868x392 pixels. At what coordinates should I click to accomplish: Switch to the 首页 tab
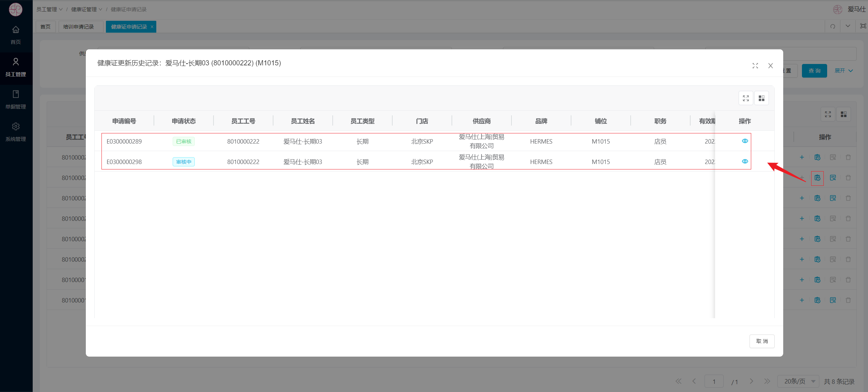click(45, 27)
